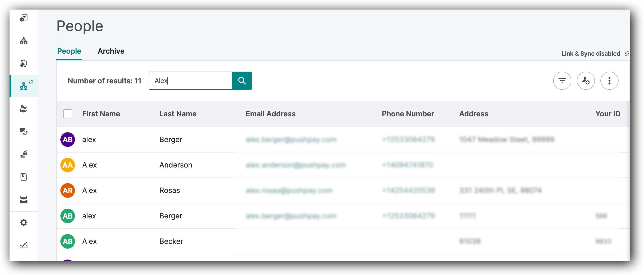The width and height of the screenshot is (644, 275).
Task: Open the three-dot more options menu
Action: tap(609, 81)
